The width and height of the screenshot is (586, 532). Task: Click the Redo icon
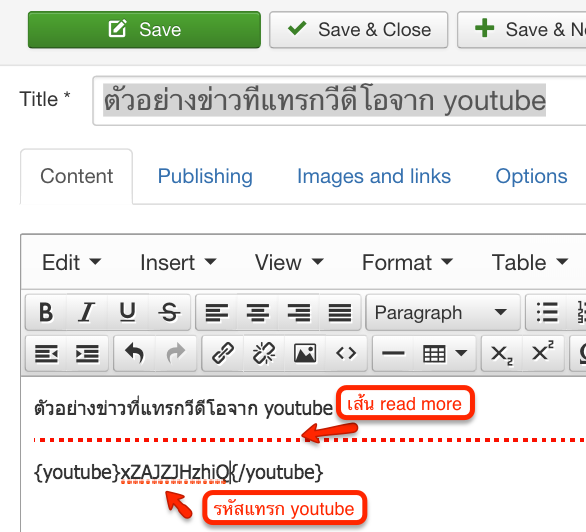(176, 353)
